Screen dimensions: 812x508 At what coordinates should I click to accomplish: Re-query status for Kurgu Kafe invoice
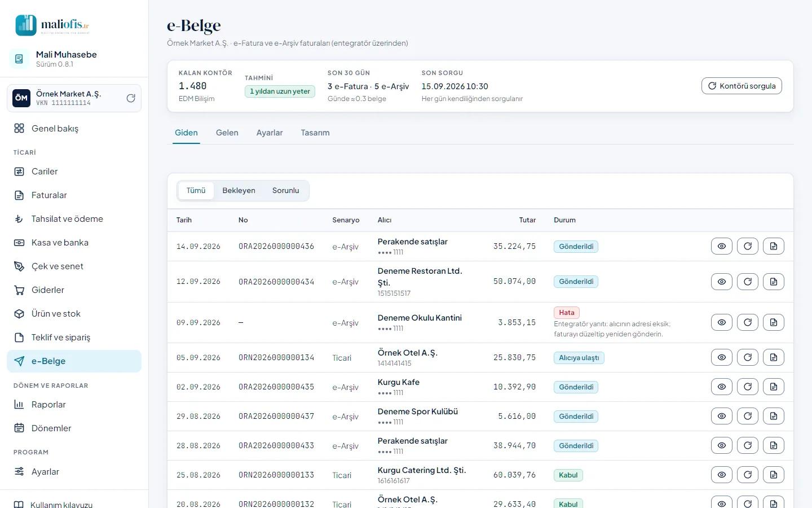[748, 387]
